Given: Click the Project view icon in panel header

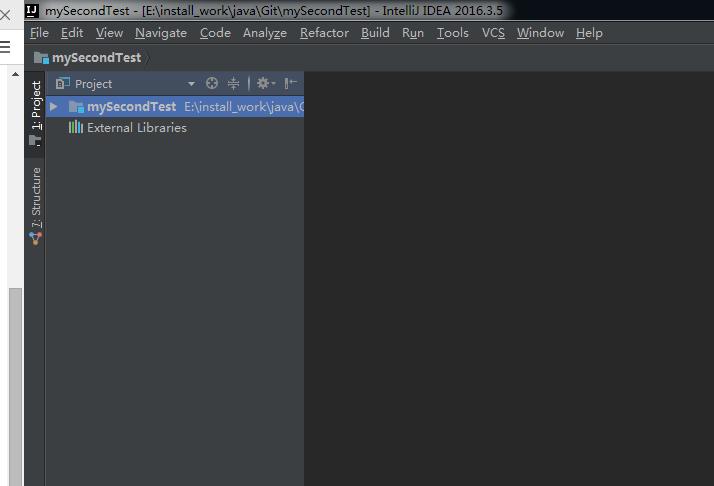Looking at the screenshot, I should pyautogui.click(x=62, y=83).
